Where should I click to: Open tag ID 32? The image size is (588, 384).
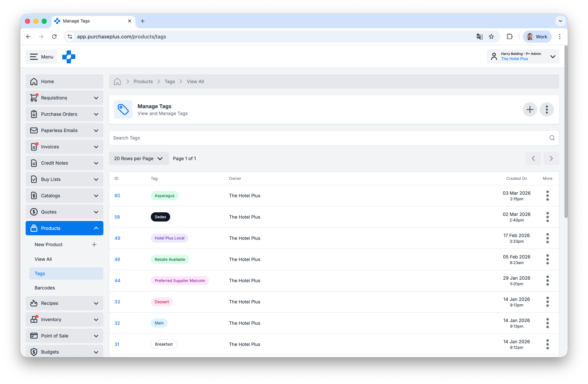117,323
